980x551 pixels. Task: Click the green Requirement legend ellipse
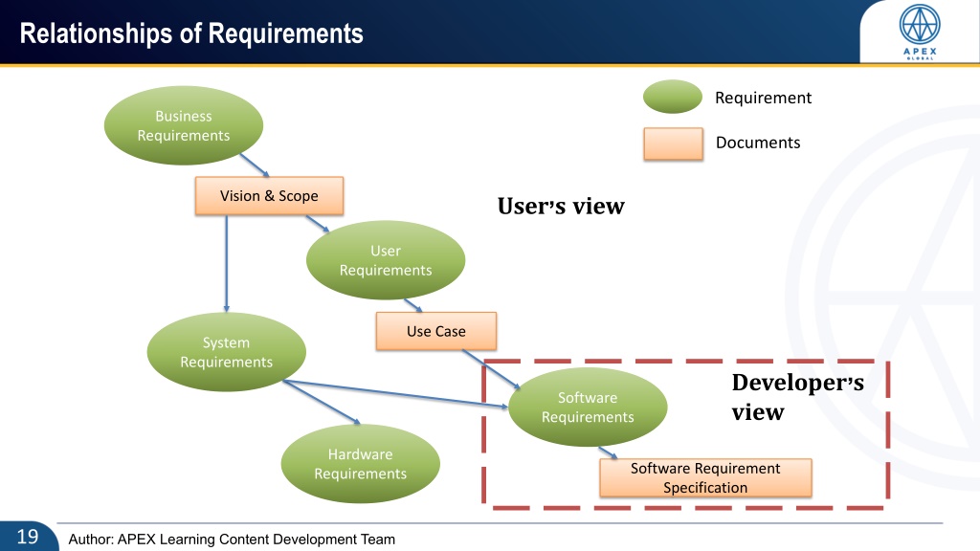673,97
